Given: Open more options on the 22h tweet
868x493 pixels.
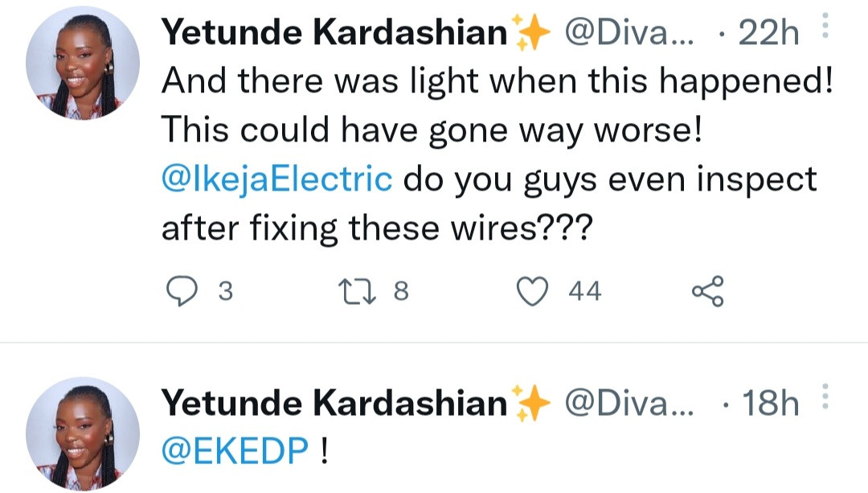Looking at the screenshot, I should click(822, 31).
